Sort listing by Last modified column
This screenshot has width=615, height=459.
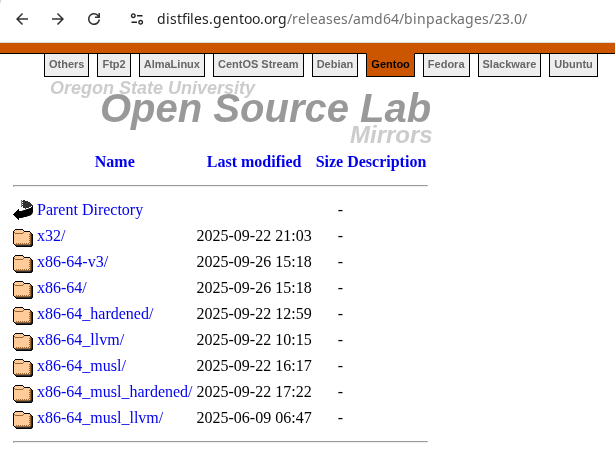click(254, 162)
